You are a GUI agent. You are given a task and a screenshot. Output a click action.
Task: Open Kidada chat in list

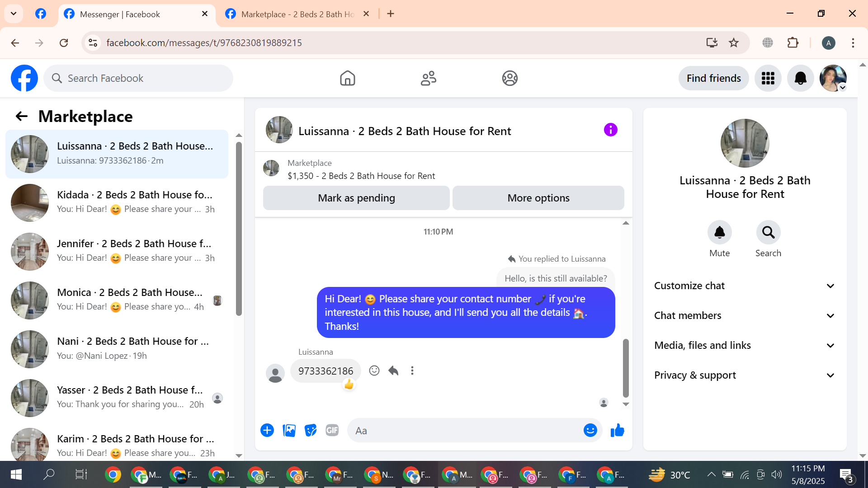117,202
